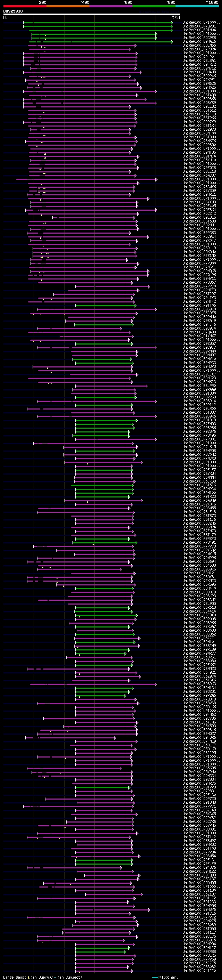Open hit UniRef100_B9HAL6
Image resolution: width=222 pixels, height=980 pixels.
pos(199,41)
